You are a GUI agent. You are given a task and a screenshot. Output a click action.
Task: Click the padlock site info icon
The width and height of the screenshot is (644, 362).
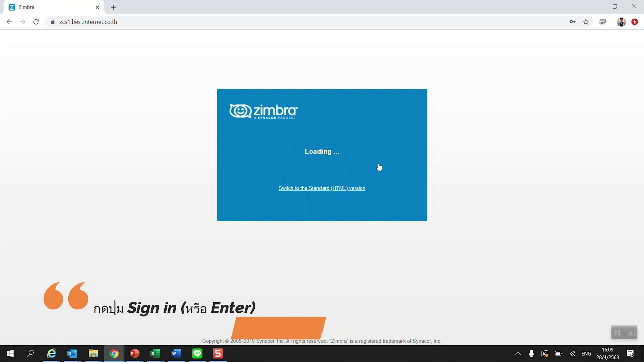[53, 22]
